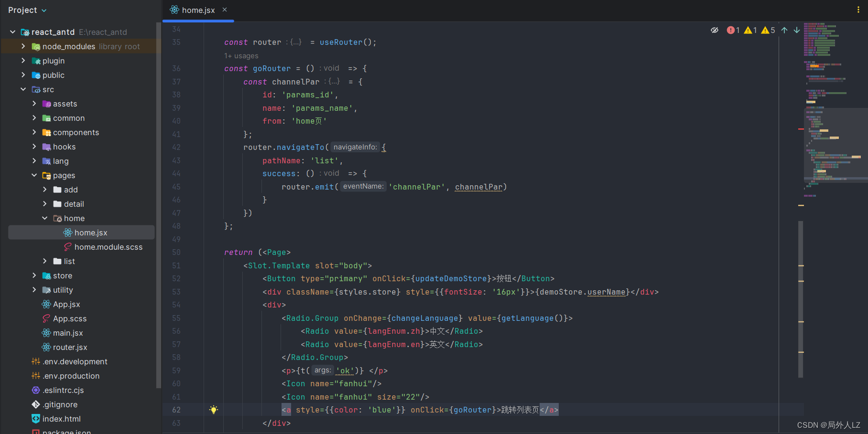Click the plugin folder icon
Image resolution: width=868 pixels, height=434 pixels.
(x=36, y=61)
